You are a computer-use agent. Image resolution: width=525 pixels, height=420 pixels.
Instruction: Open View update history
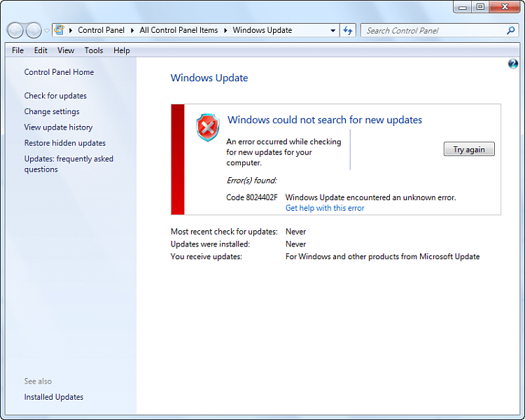coord(58,127)
